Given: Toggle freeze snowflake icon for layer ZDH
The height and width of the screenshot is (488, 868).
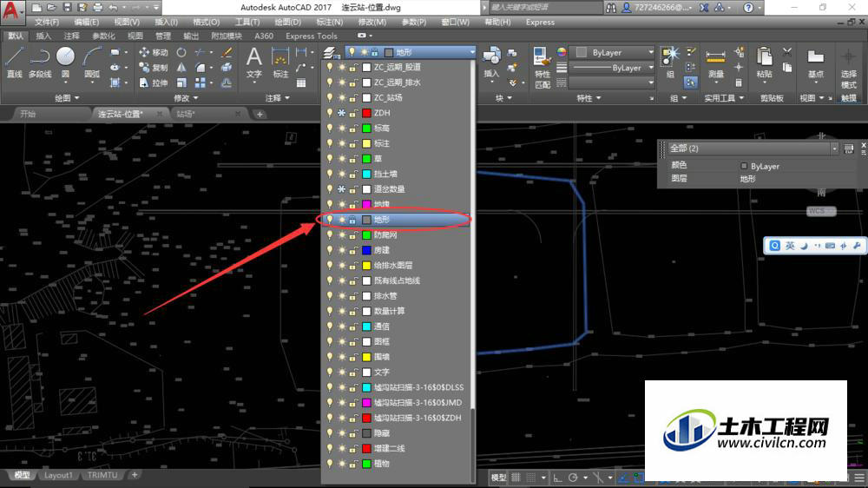Looking at the screenshot, I should [x=341, y=113].
